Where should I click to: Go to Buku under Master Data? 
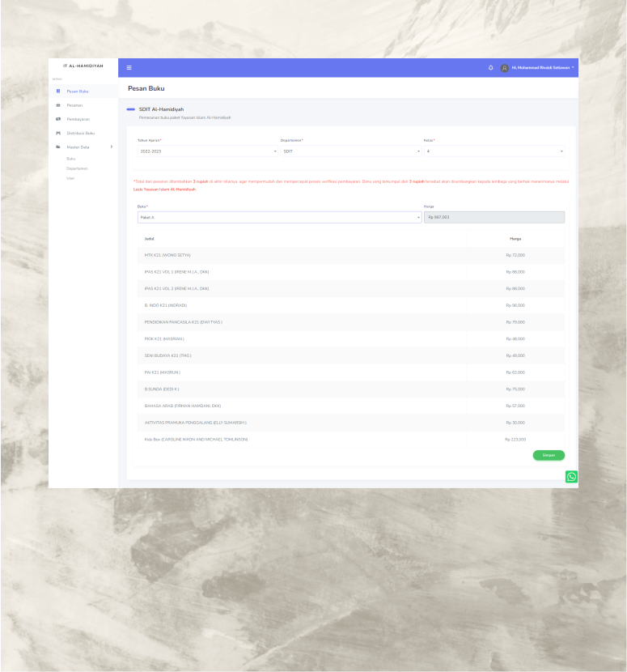coord(70,159)
